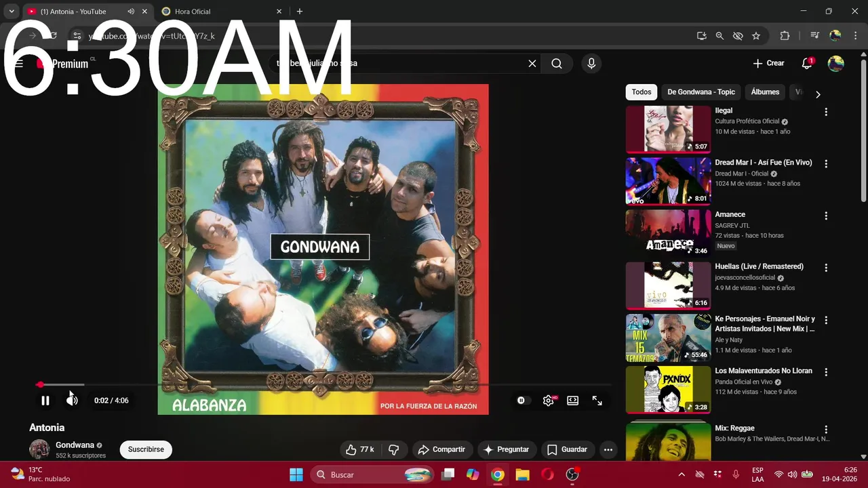Switch to the Hora Oficial tab
Viewport: 868px width, 488px height.
(220, 12)
